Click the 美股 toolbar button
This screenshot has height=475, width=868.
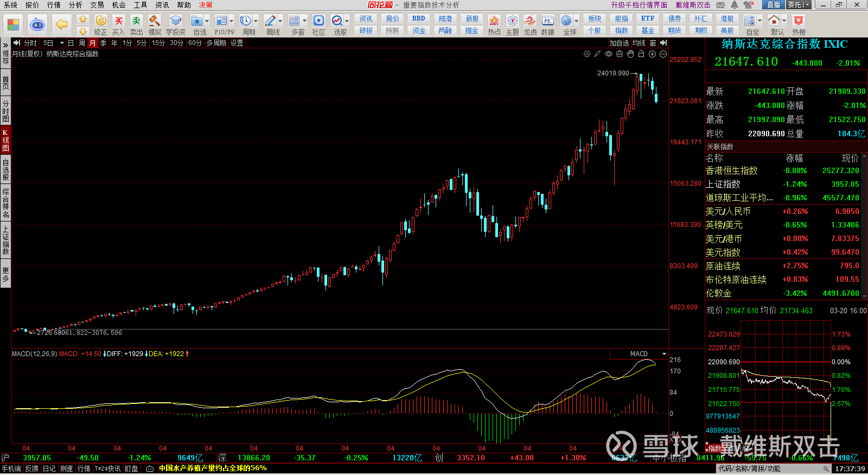[727, 30]
